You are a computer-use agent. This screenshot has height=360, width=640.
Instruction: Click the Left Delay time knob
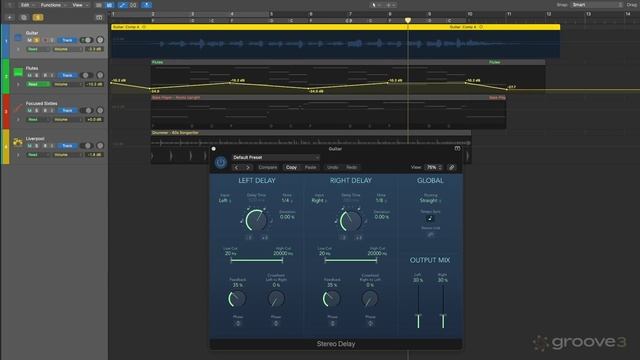[256, 220]
